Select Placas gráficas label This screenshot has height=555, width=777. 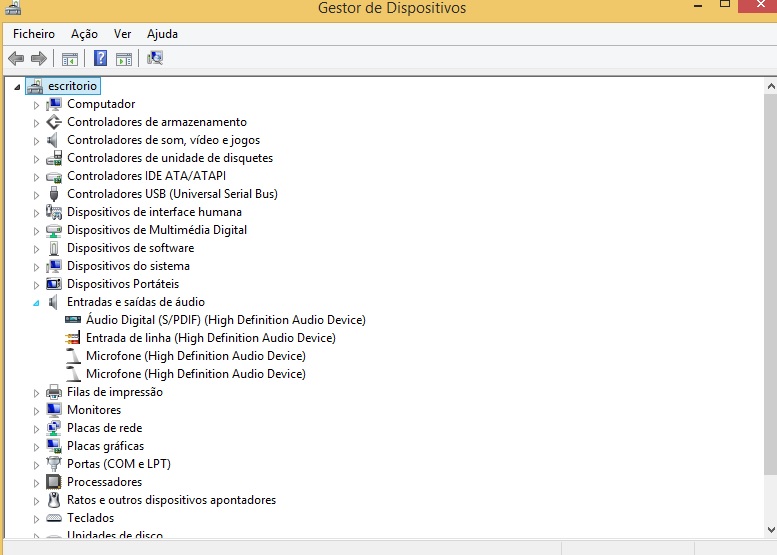point(106,446)
